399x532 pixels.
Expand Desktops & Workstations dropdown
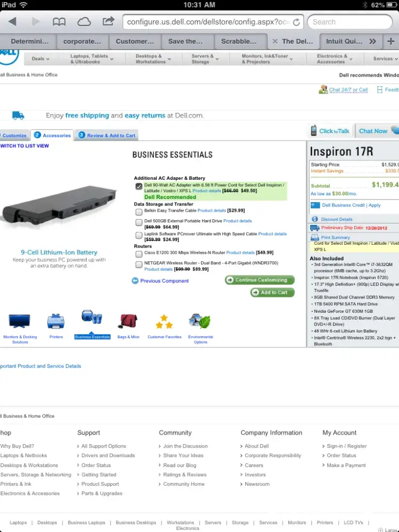click(153, 59)
